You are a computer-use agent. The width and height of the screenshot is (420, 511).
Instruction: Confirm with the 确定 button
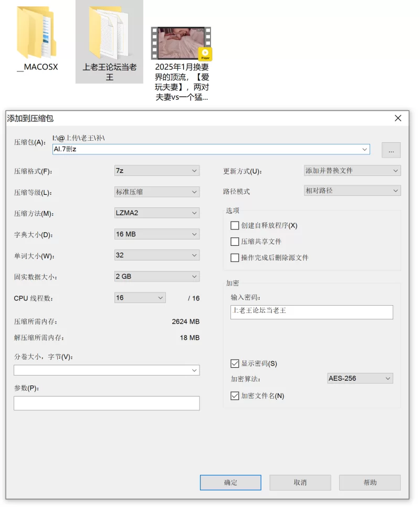tap(230, 482)
